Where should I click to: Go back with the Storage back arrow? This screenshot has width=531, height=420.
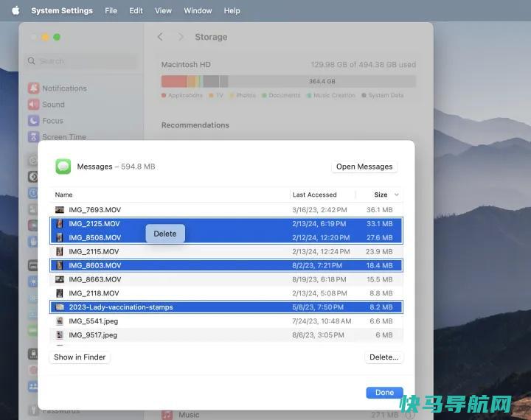[160, 37]
